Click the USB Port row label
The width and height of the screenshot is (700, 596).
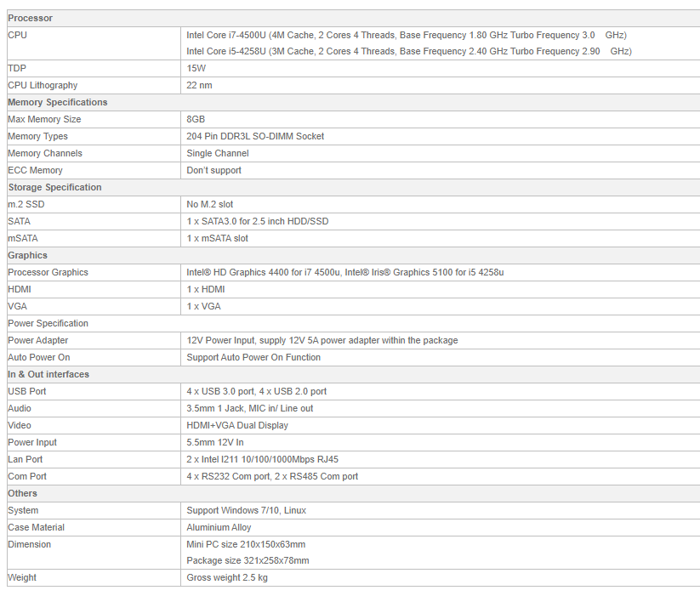(x=27, y=391)
